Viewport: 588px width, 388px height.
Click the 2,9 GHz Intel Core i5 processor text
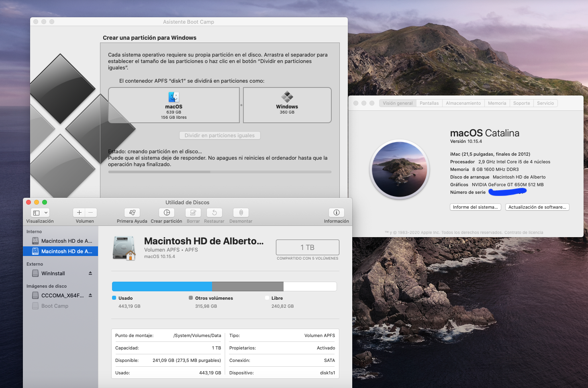(514, 162)
